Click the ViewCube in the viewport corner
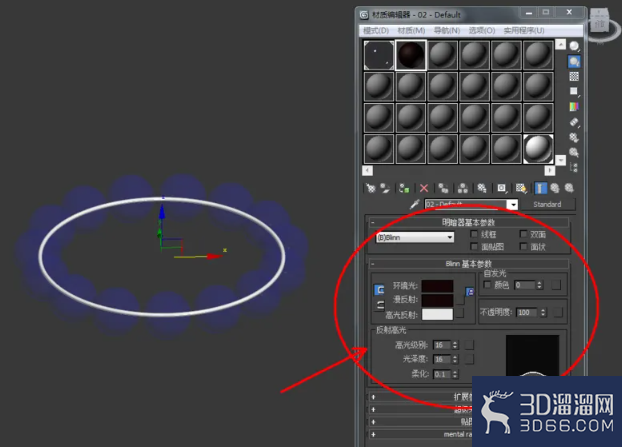Viewport: 622px width, 447px height. (600, 22)
